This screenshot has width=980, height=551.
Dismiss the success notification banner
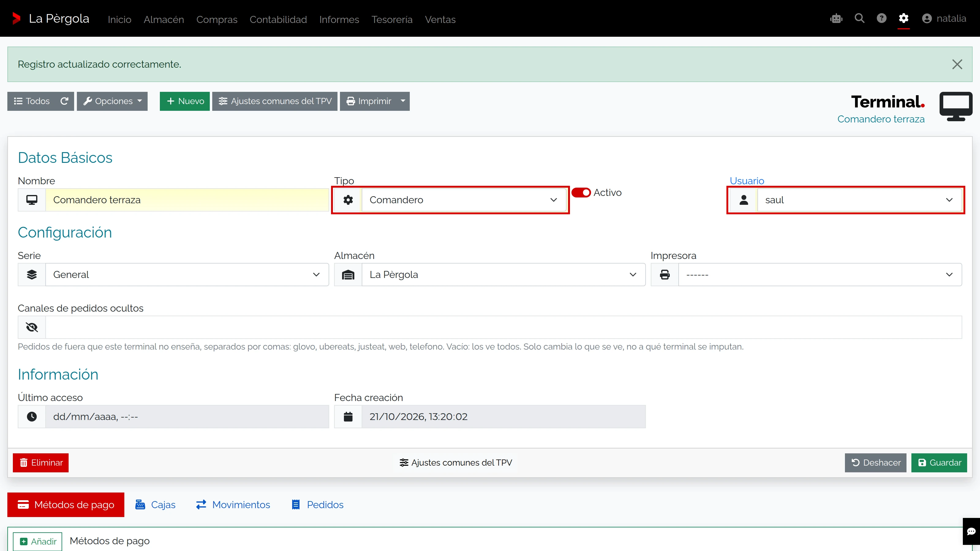pyautogui.click(x=957, y=64)
